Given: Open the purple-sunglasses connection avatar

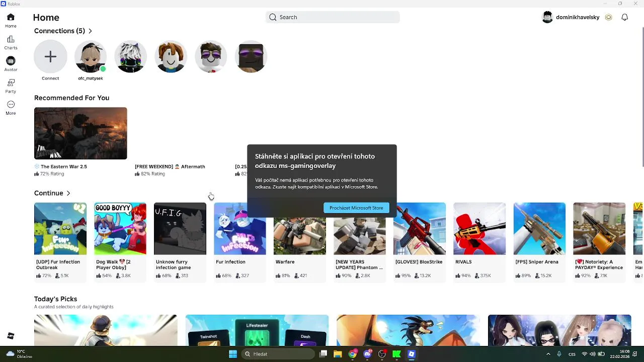Looking at the screenshot, I should [210, 57].
